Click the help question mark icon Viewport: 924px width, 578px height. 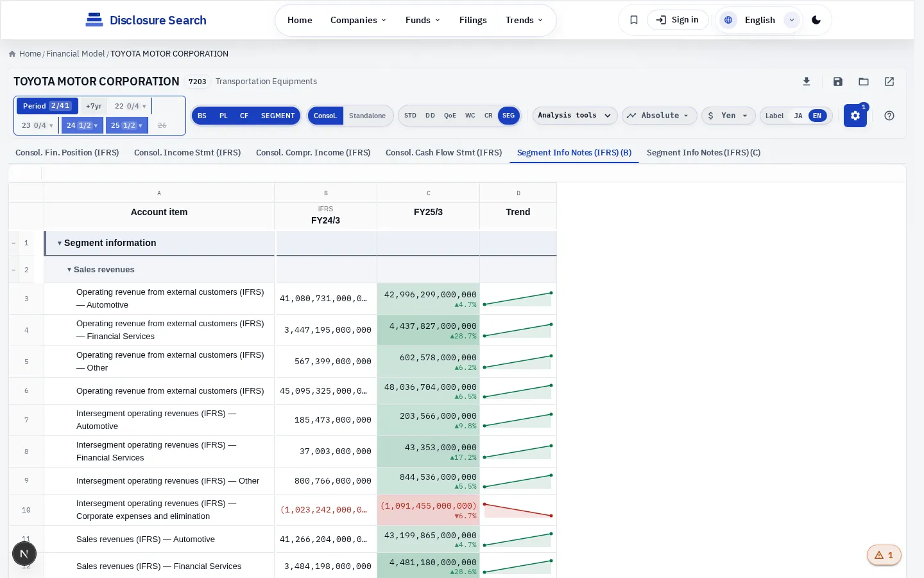[889, 116]
